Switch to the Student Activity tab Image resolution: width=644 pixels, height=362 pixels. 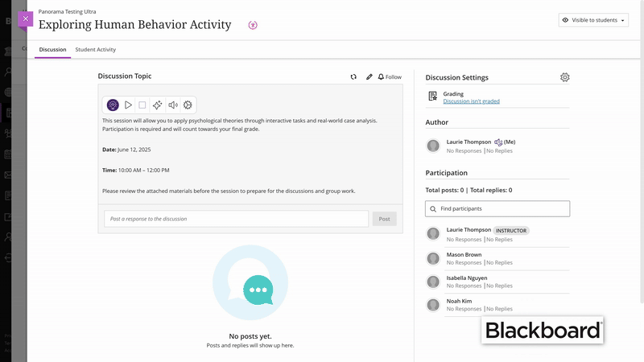[96, 50]
